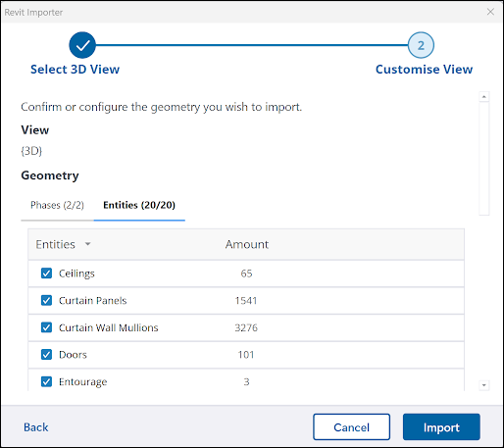Image resolution: width=504 pixels, height=448 pixels.
Task: Open the Entities column dropdown arrow
Action: [87, 244]
